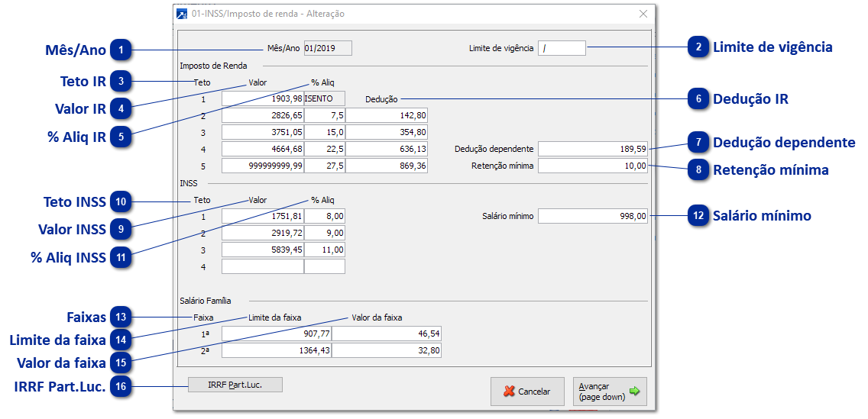Open the IRRF Part.Luc. button
Screen dimensions: 868x419
click(235, 385)
